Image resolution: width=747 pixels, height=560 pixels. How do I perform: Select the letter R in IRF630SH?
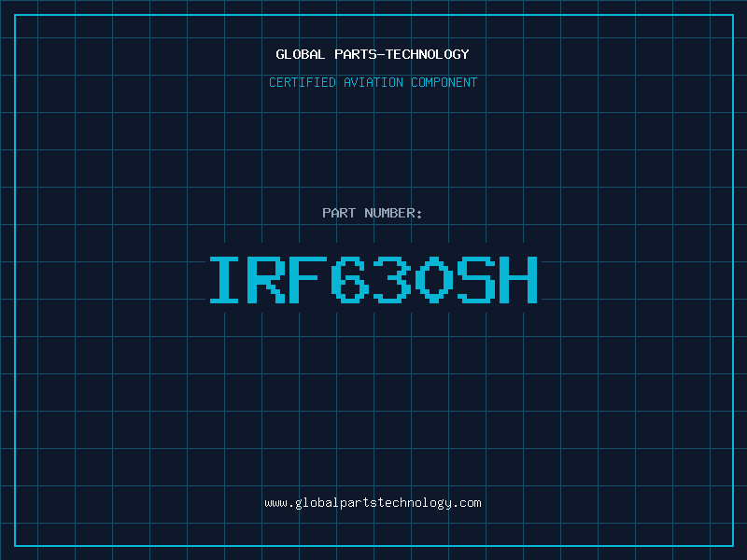click(267, 280)
